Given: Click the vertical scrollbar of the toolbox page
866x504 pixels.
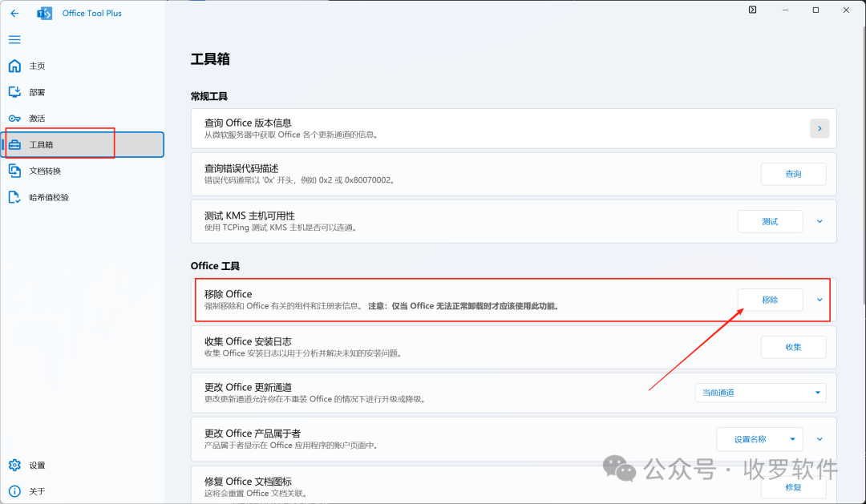Looking at the screenshot, I should [863, 164].
